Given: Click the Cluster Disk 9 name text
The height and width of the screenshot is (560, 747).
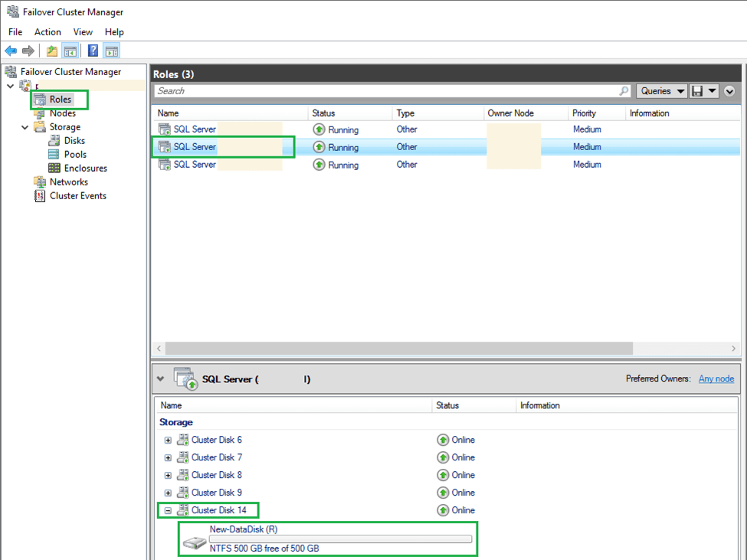Looking at the screenshot, I should (x=217, y=493).
